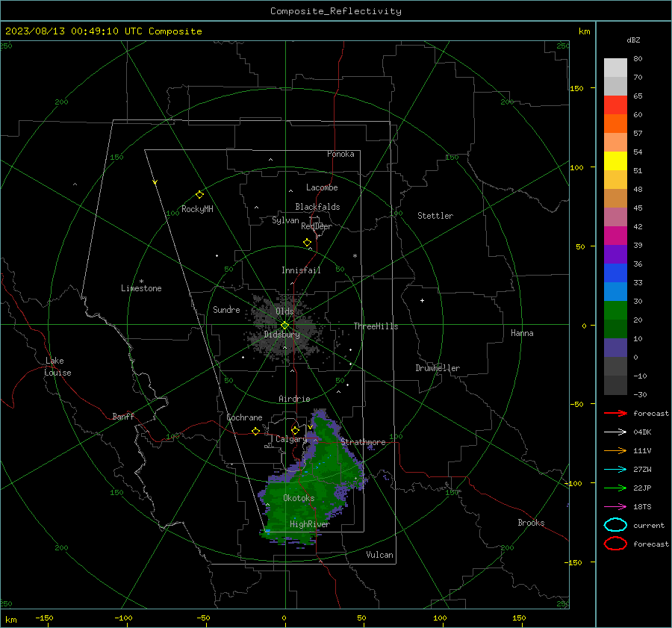
Task: Select the 33 dBZ light blue swatch
Action: [615, 291]
